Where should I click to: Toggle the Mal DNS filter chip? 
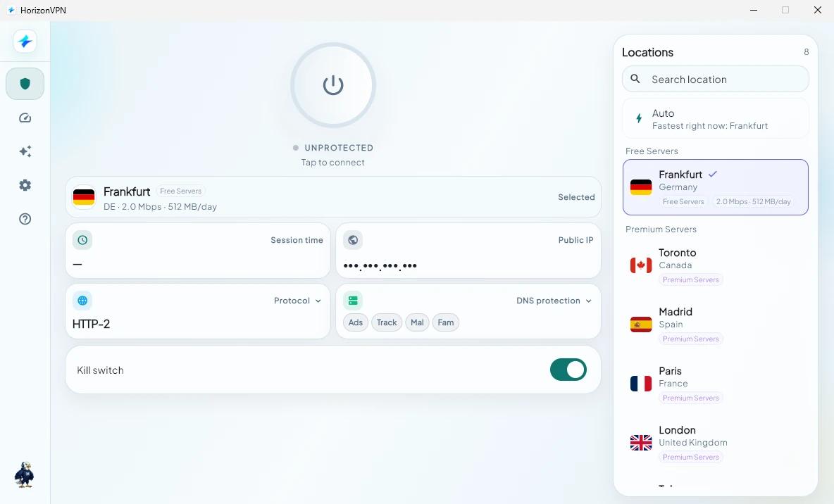417,322
